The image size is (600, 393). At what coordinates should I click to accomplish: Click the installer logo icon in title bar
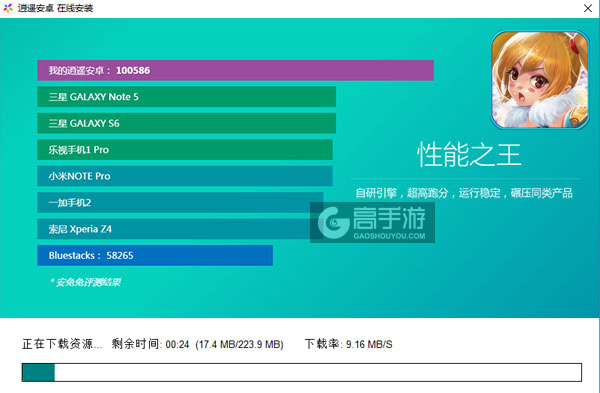8,8
